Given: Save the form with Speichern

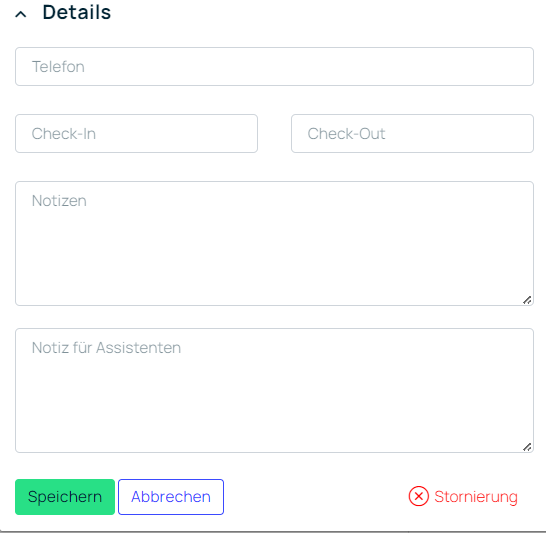Looking at the screenshot, I should pyautogui.click(x=65, y=497).
